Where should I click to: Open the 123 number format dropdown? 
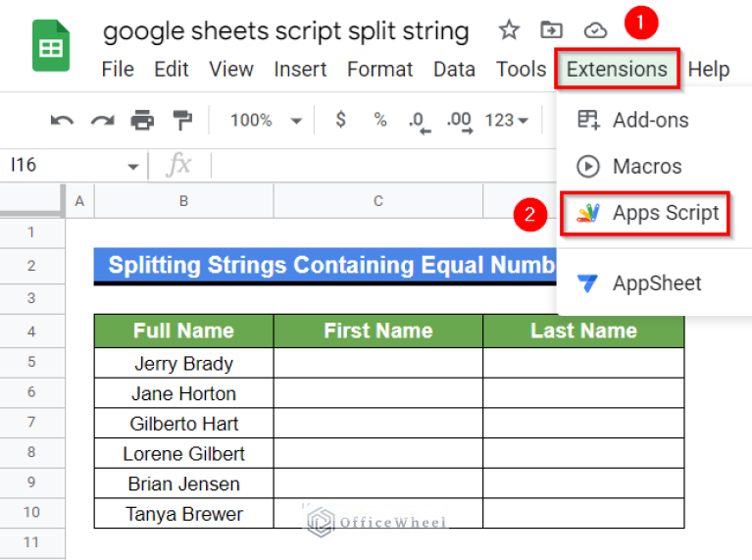tap(507, 121)
